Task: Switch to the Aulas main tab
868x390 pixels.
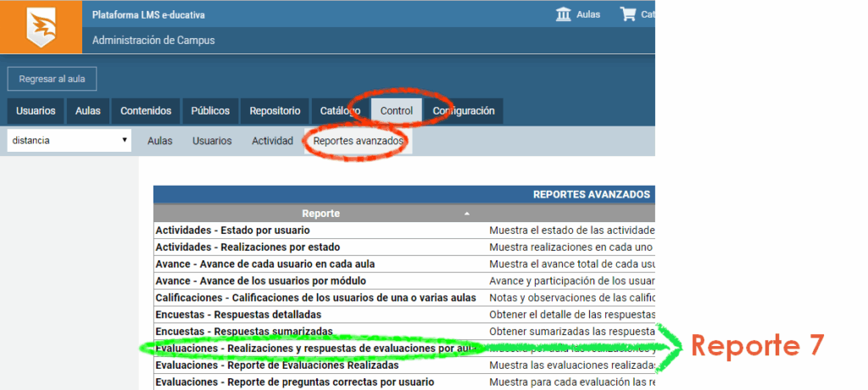Action: (87, 111)
